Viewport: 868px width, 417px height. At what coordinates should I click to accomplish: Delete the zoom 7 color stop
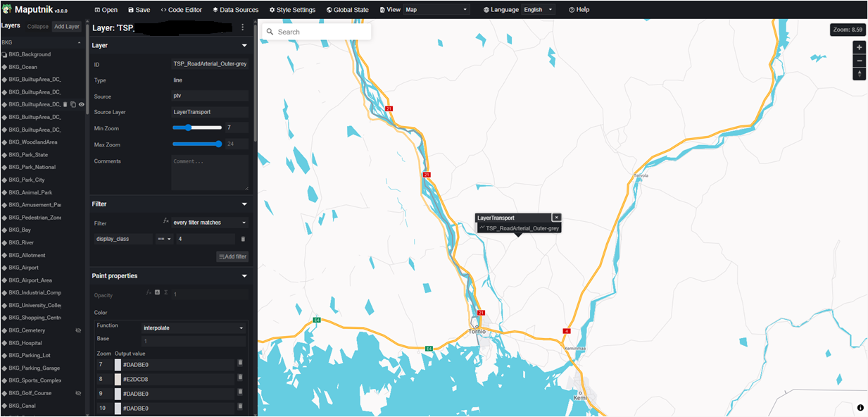click(240, 363)
